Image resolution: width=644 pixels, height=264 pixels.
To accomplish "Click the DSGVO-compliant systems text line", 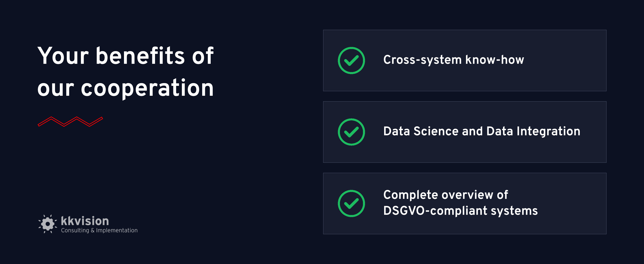I will click(460, 211).
